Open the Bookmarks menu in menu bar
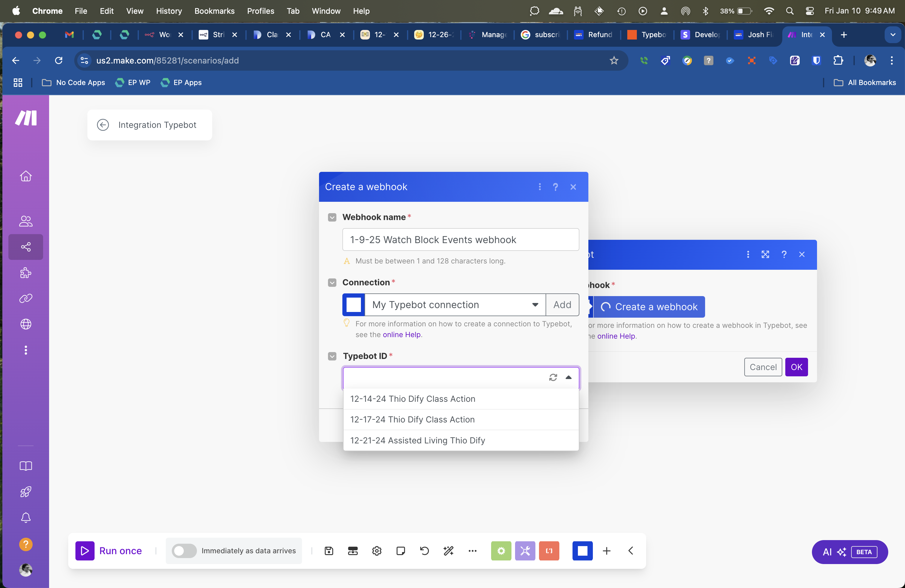The width and height of the screenshot is (905, 588). 214,11
